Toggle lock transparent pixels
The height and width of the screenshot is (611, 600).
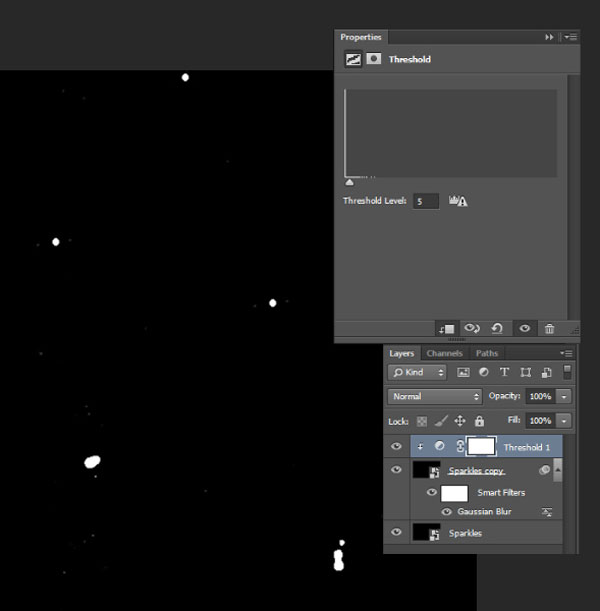(x=422, y=421)
